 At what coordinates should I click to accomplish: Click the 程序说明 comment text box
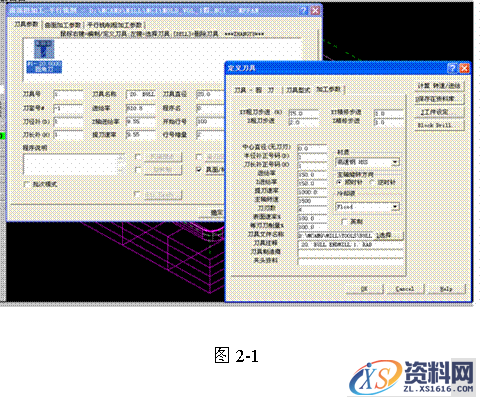(x=74, y=164)
